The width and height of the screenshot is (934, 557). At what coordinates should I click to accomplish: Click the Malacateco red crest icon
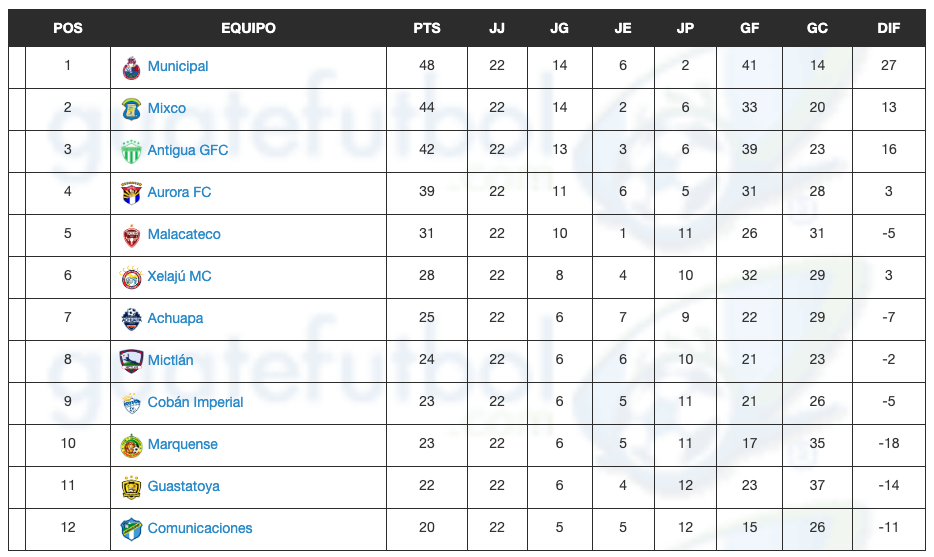pyautogui.click(x=131, y=235)
